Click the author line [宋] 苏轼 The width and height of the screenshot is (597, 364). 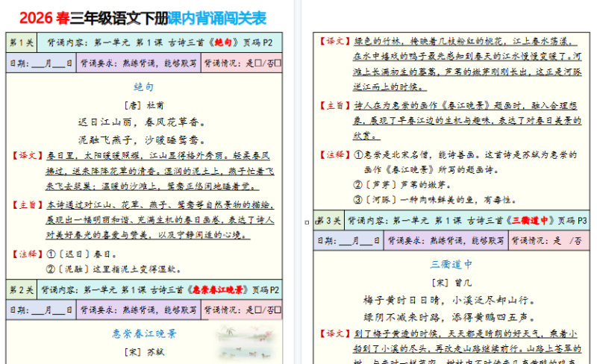pyautogui.click(x=144, y=352)
